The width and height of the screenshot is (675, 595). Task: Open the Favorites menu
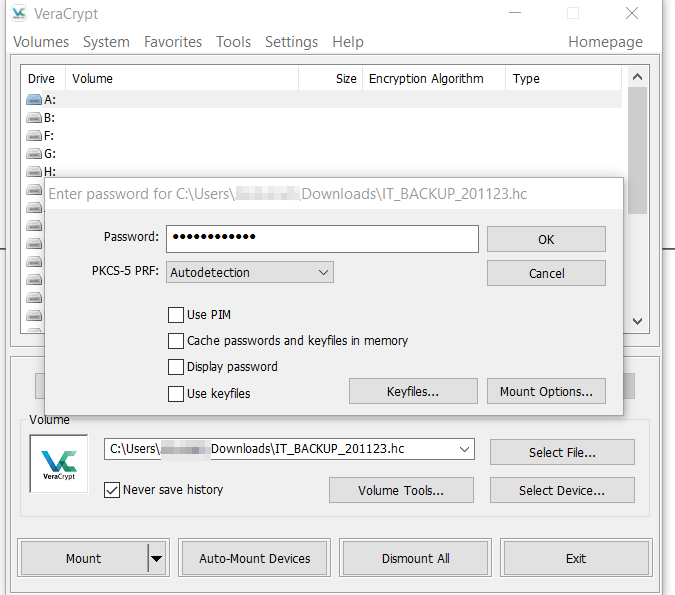click(173, 42)
